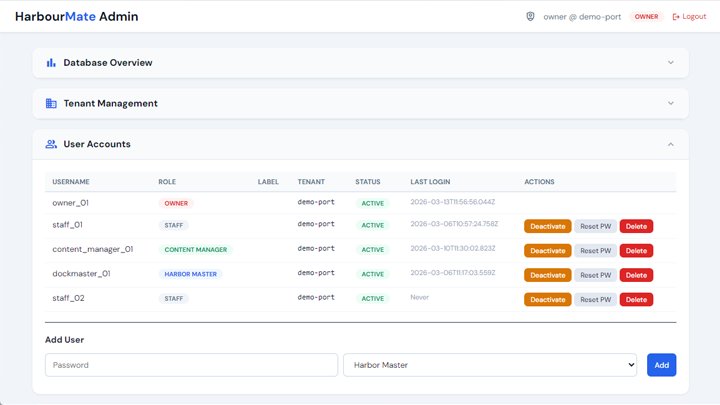Screen dimensions: 720x405
Task: Open the Harbor Master role dropdown
Action: coord(490,365)
